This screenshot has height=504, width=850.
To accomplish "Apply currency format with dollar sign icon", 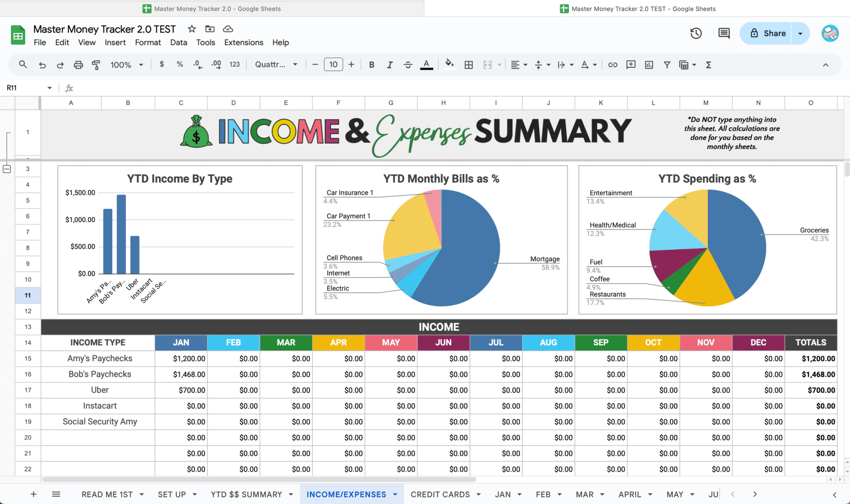I will 162,64.
